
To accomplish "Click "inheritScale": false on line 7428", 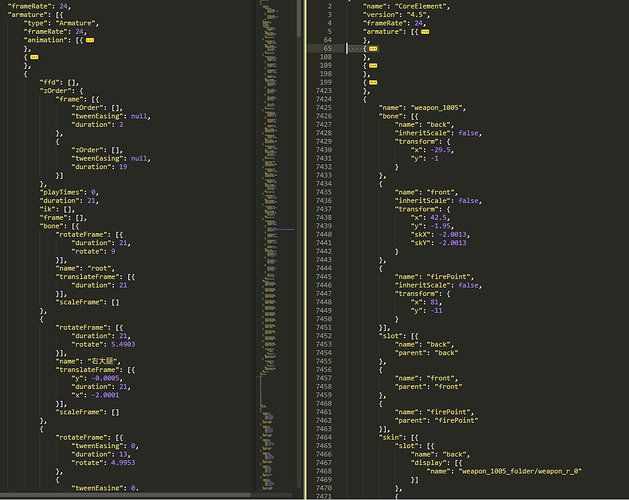I will pyautogui.click(x=437, y=133).
